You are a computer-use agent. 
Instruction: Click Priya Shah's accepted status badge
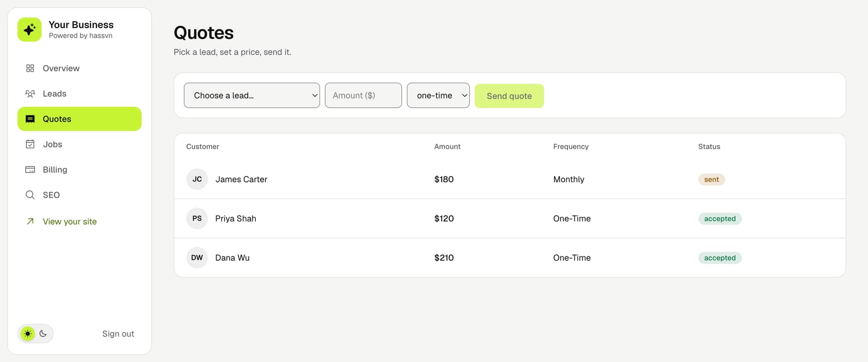click(720, 219)
